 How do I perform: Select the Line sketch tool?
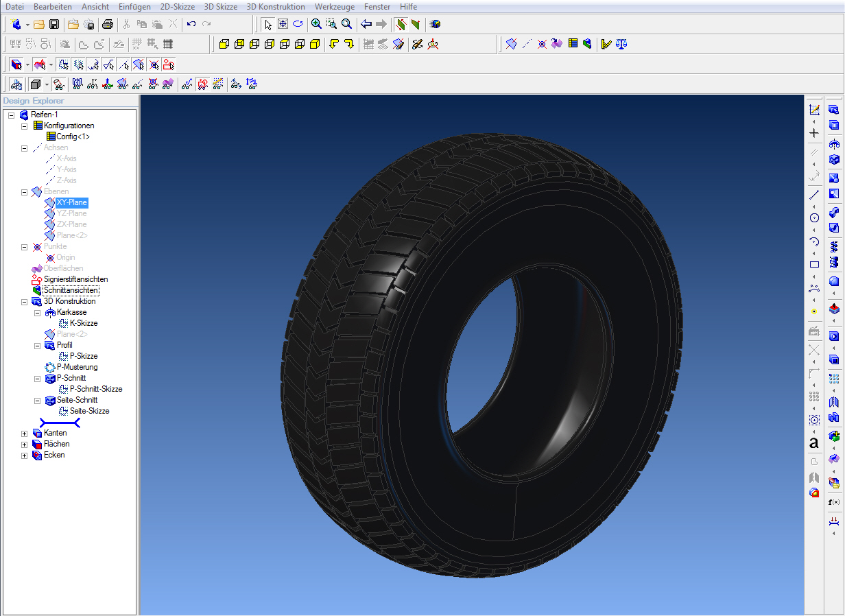(814, 195)
